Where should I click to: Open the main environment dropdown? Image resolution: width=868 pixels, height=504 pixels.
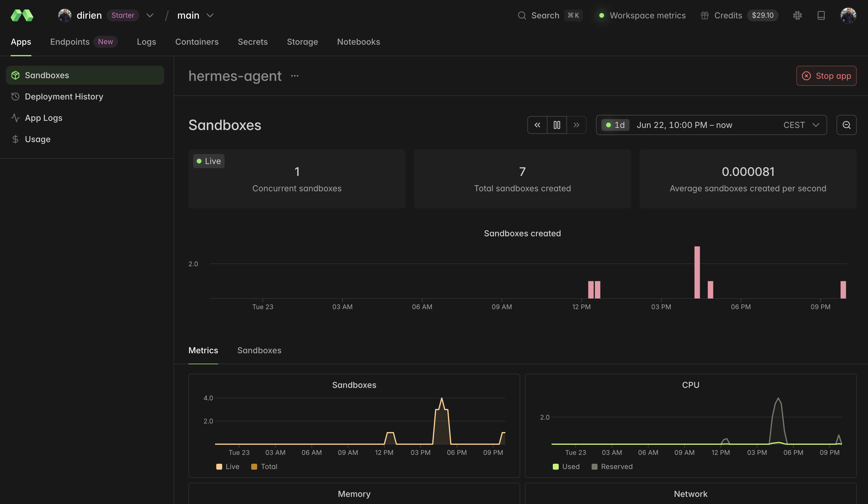click(195, 15)
